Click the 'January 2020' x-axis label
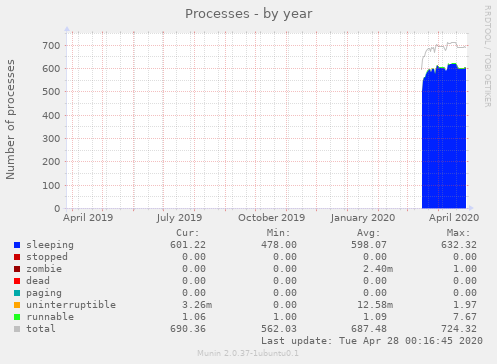Viewport: 497px width, 364px height. click(x=363, y=218)
